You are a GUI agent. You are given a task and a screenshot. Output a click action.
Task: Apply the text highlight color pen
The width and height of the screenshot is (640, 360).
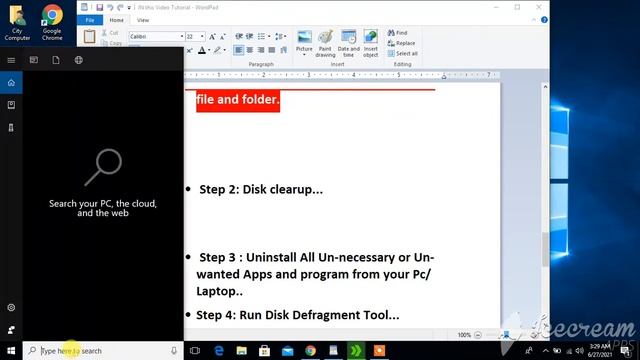[x=217, y=51]
